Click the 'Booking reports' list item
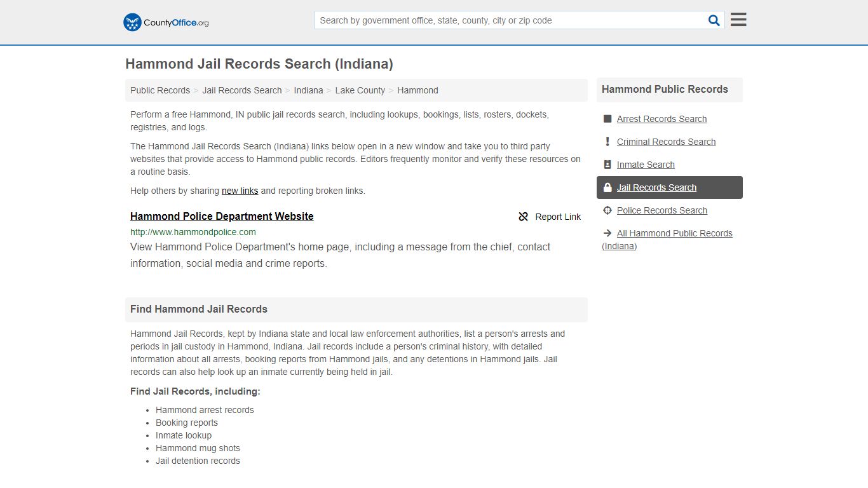The width and height of the screenshot is (868, 488). pos(187,423)
